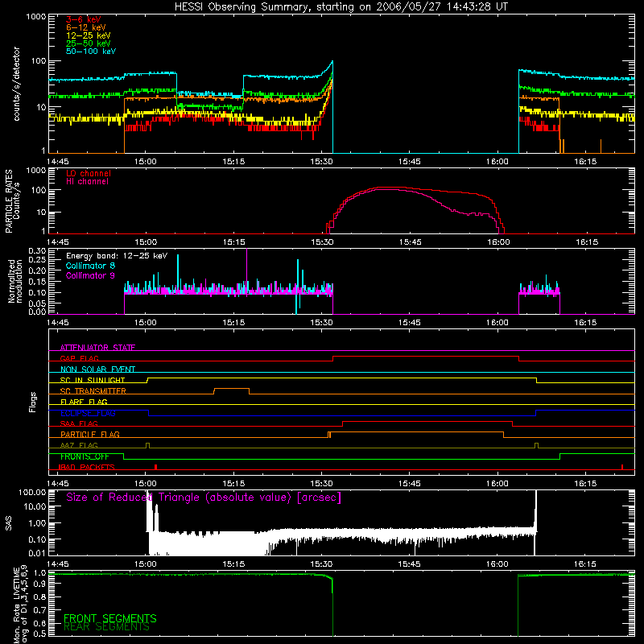Click the PARTICLE FLAG label

90,434
